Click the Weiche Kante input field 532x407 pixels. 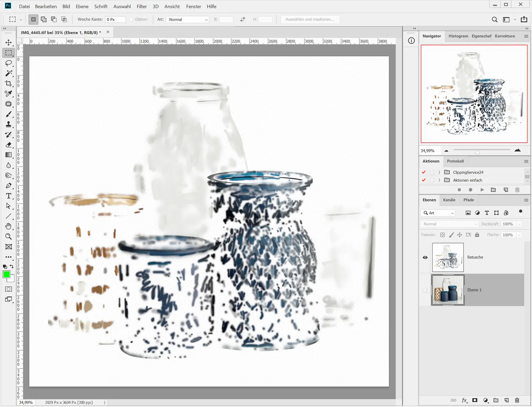[116, 20]
